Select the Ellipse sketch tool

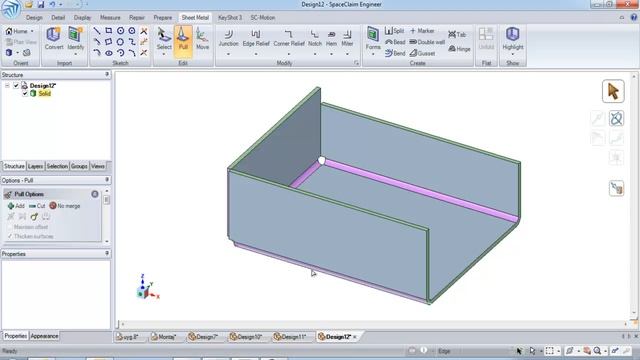coord(109,53)
